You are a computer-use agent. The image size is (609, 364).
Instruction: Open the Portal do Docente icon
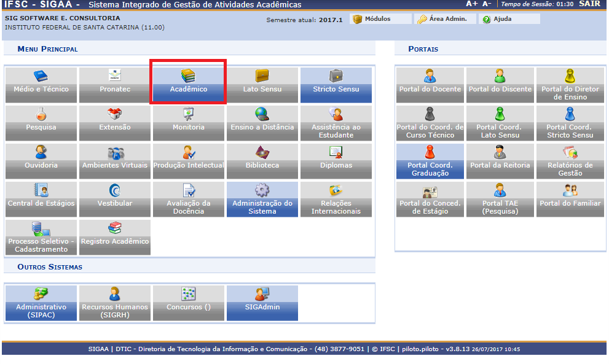(430, 76)
